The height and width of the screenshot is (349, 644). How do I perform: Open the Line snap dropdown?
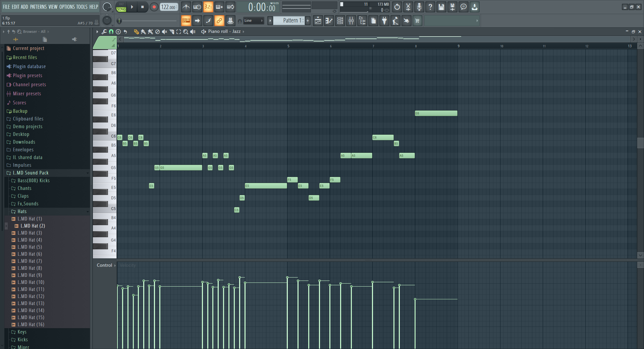tap(254, 21)
